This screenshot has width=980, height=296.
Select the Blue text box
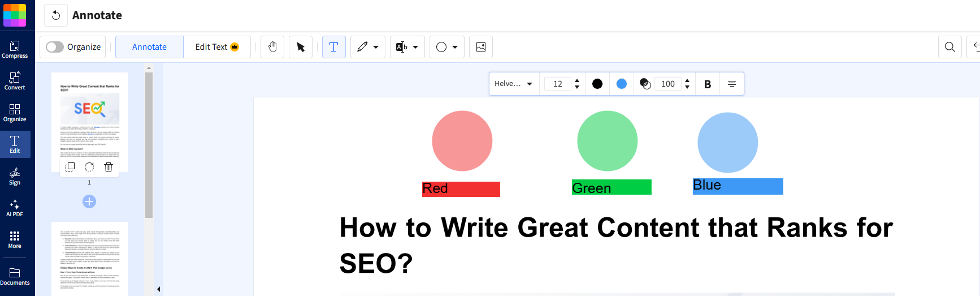click(x=738, y=186)
